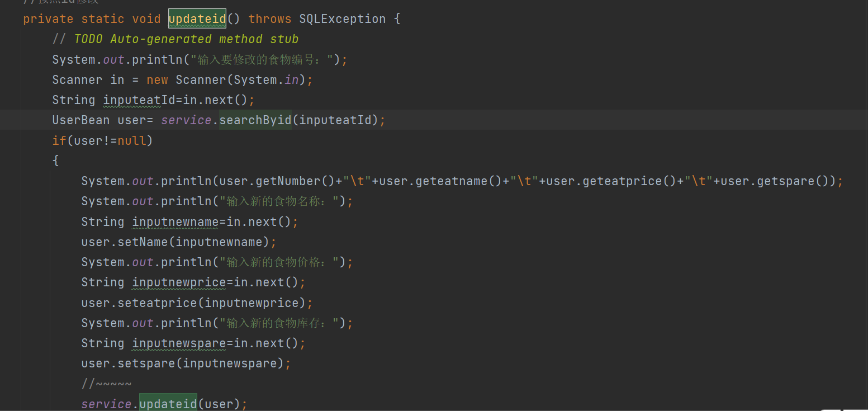Screen dimensions: 868x411
Task: Click the highlighted updateid method name in declaration
Action: [x=197, y=19]
